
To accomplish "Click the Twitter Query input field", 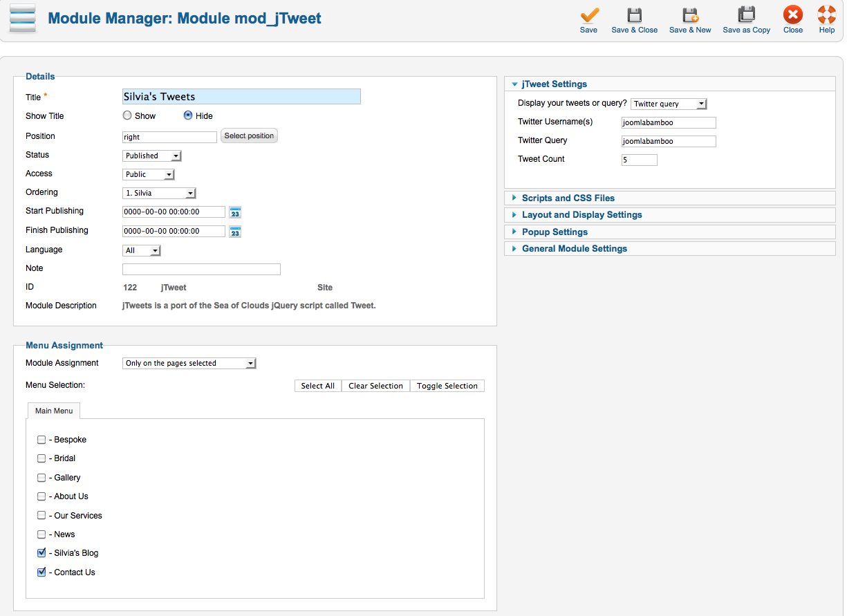I will (x=669, y=141).
